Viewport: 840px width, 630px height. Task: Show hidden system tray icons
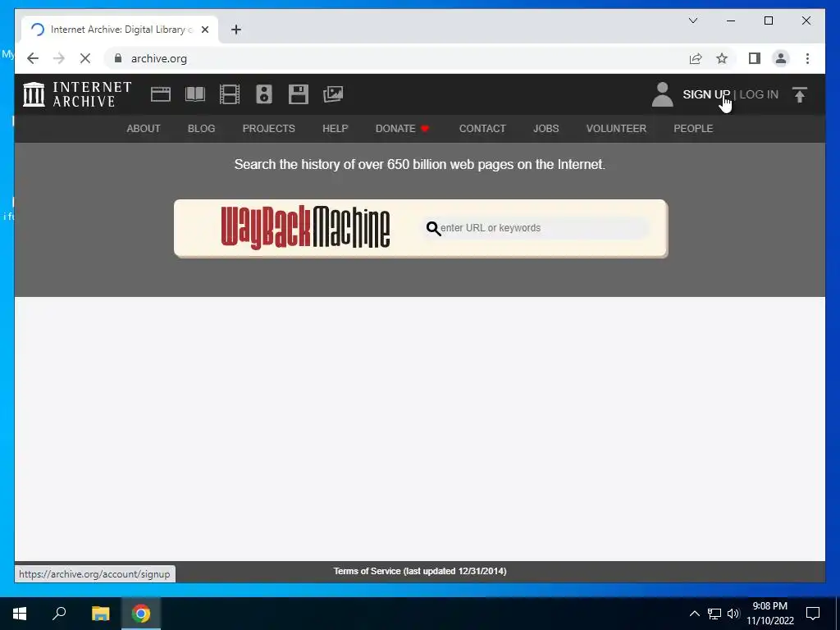click(x=694, y=614)
